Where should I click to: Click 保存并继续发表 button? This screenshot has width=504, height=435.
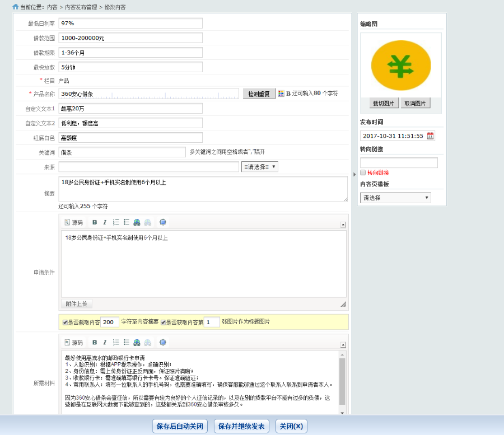pyautogui.click(x=241, y=427)
